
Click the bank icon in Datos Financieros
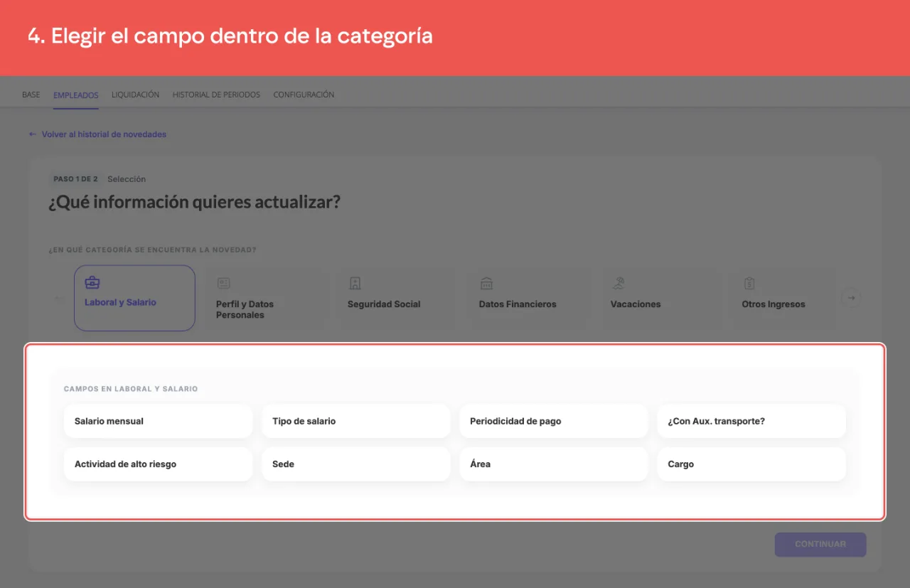[486, 283]
